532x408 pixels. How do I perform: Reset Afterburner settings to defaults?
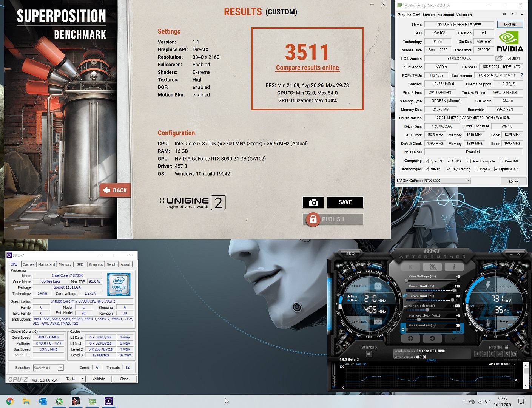[x=432, y=338]
